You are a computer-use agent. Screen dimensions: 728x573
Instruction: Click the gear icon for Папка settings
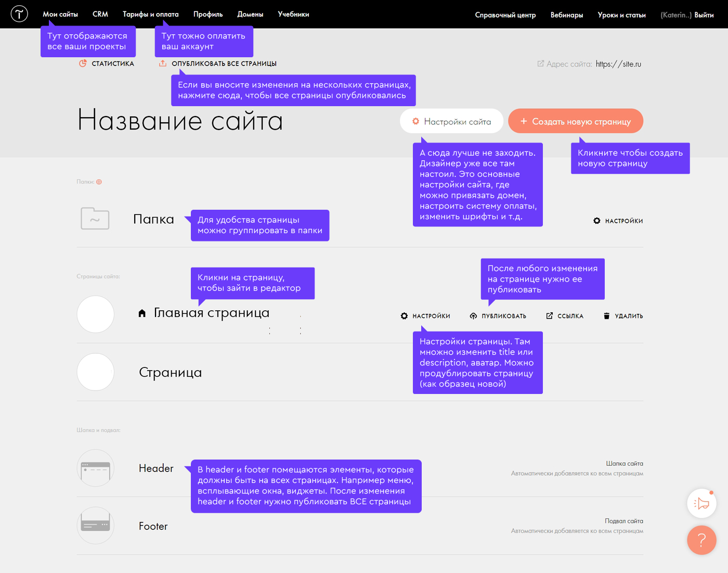[597, 221]
